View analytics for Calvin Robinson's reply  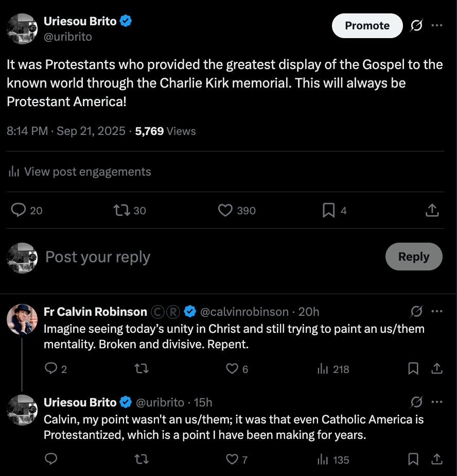(323, 369)
